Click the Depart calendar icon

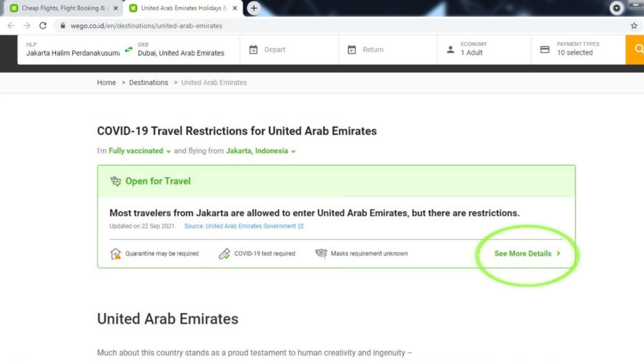(x=254, y=50)
